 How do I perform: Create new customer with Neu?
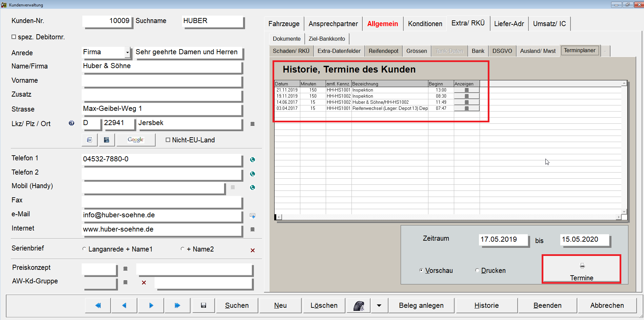click(280, 305)
